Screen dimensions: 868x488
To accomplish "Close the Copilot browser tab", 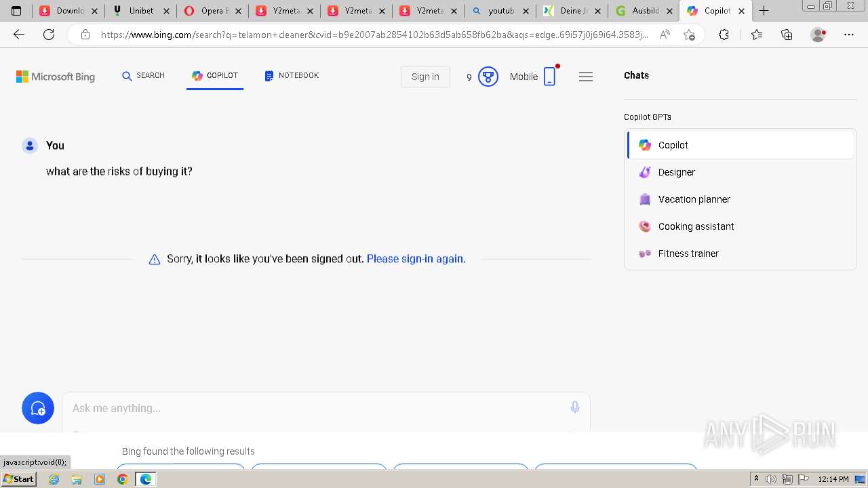I will [x=741, y=11].
